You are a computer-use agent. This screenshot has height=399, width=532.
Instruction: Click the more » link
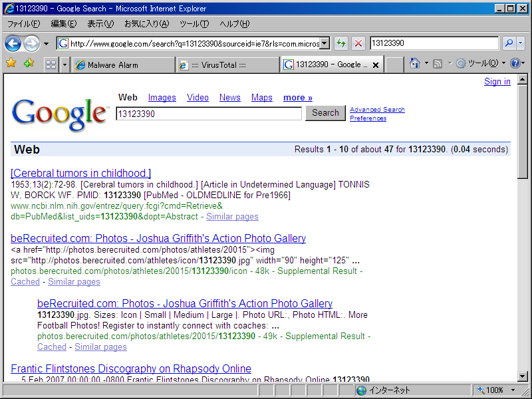297,98
